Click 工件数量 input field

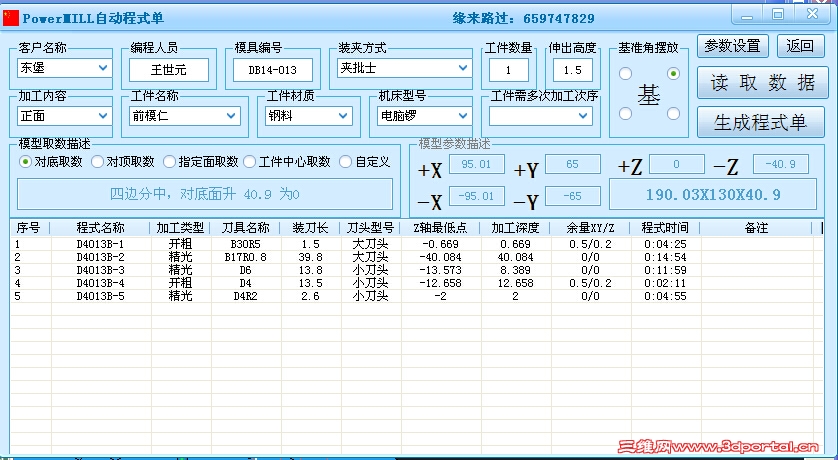tap(508, 70)
